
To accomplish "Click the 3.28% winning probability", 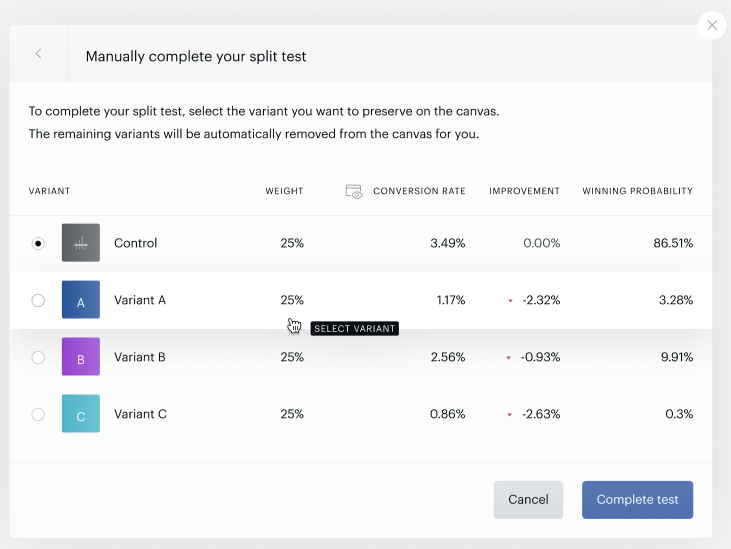I will click(676, 300).
